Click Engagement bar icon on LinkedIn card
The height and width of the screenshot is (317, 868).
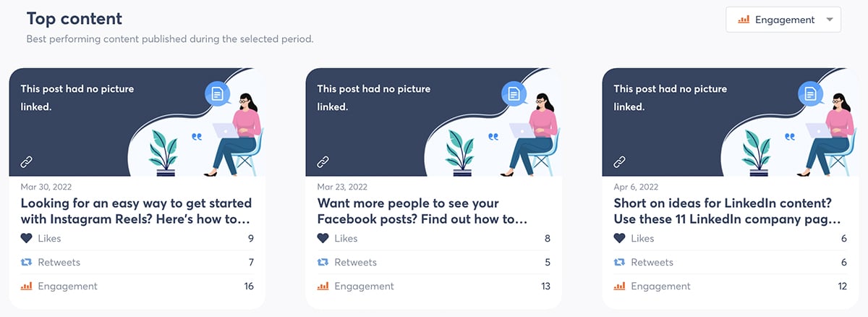(620, 286)
